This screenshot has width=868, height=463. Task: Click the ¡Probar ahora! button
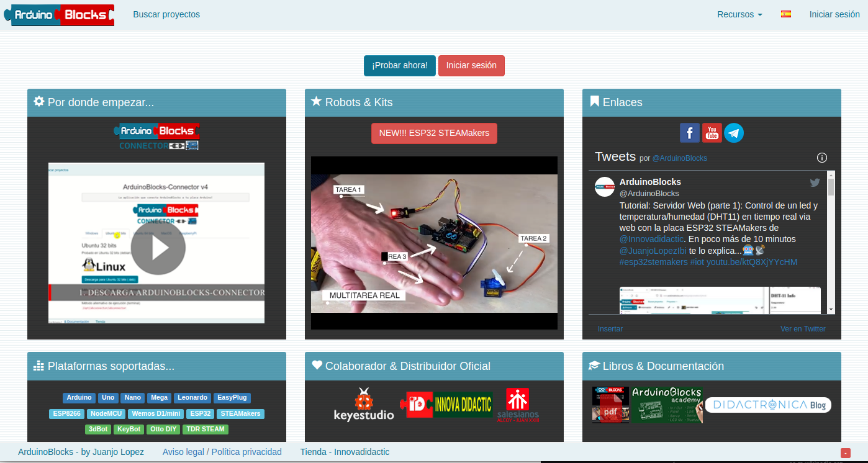coord(400,66)
